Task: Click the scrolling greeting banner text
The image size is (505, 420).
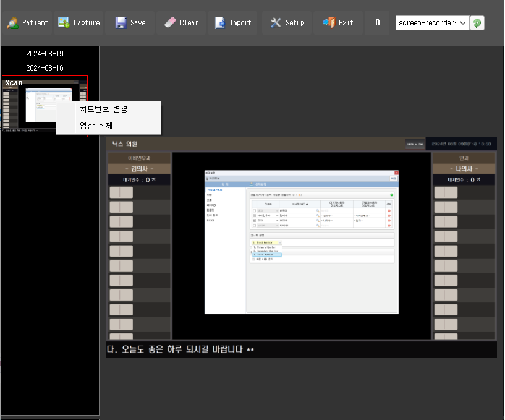Action: click(180, 349)
